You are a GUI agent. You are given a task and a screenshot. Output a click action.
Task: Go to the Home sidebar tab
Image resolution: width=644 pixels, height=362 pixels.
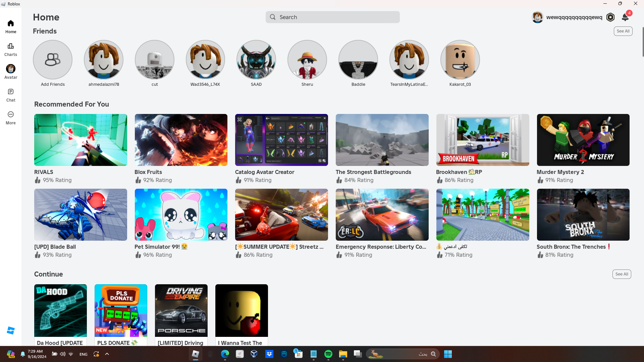[11, 26]
